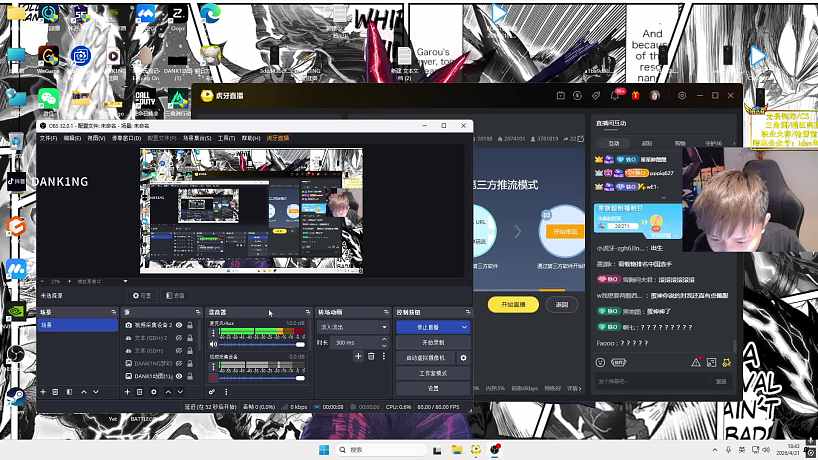Open the Edit menu in OBS

72,138
